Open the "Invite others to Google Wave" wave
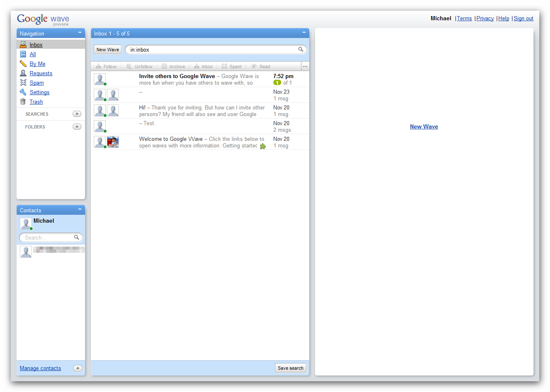Viewport: 550px width, 392px height. tap(200, 79)
